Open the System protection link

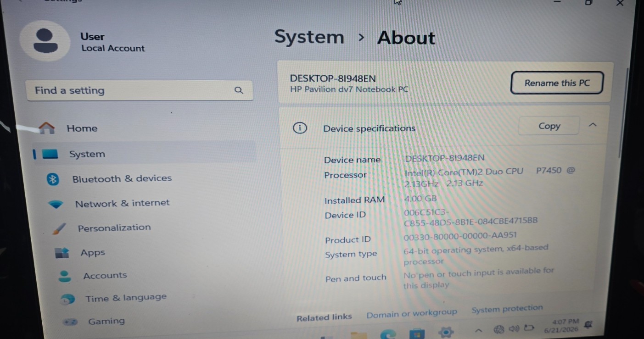(x=507, y=309)
